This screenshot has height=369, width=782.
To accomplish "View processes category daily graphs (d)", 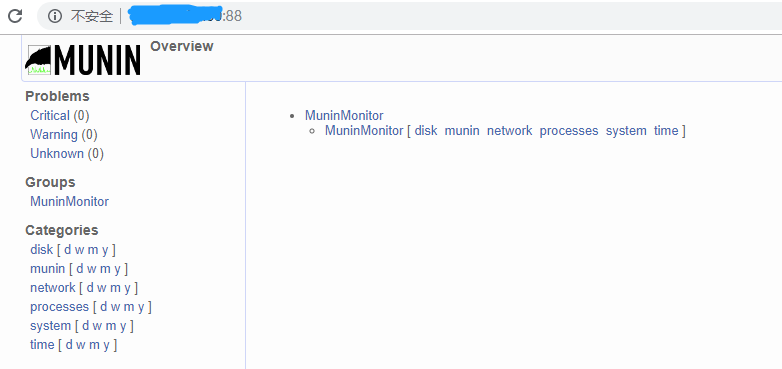I will 104,307.
